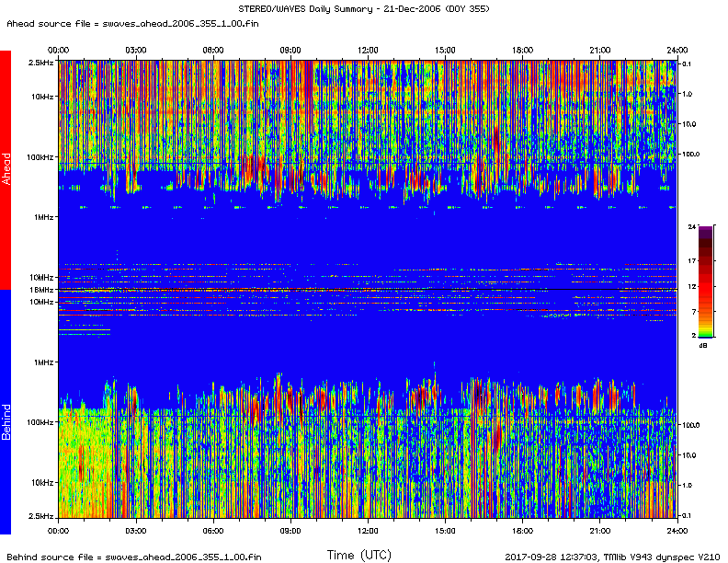Click the Ahead panel's 2.5kHz frequency label
This screenshot has height=563, width=728.
pos(40,63)
